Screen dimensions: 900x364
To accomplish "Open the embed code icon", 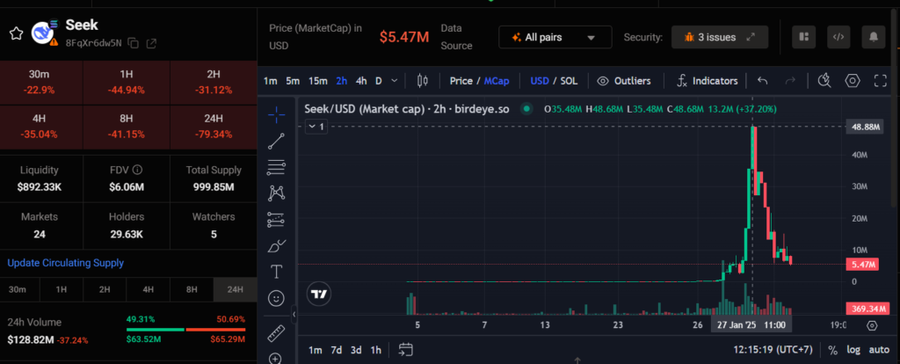I will (839, 37).
